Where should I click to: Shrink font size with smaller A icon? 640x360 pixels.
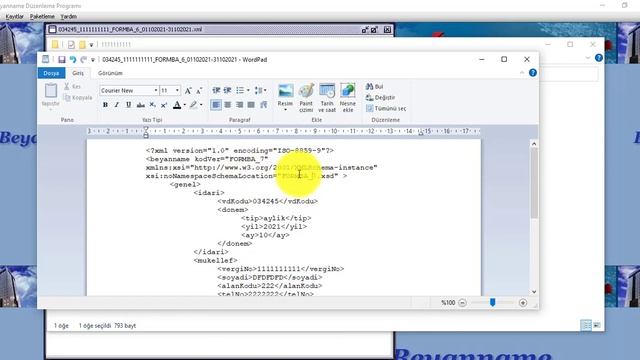pyautogui.click(x=199, y=91)
